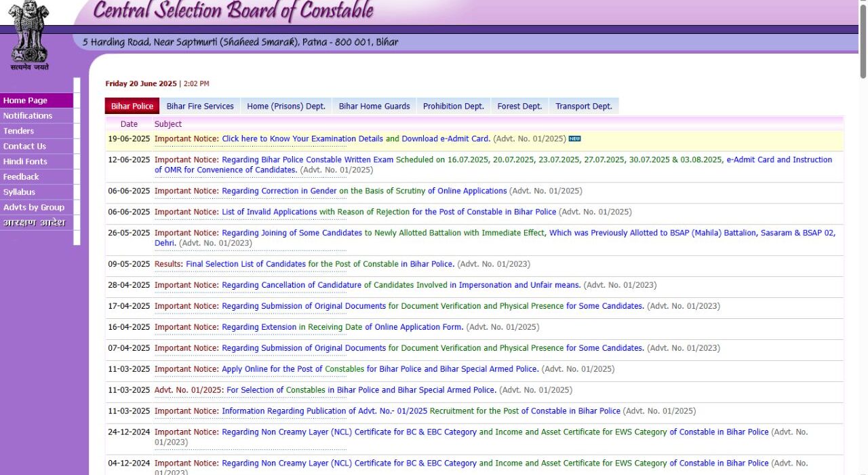Click the Subject column header
This screenshot has height=475, width=868.
tap(168, 124)
